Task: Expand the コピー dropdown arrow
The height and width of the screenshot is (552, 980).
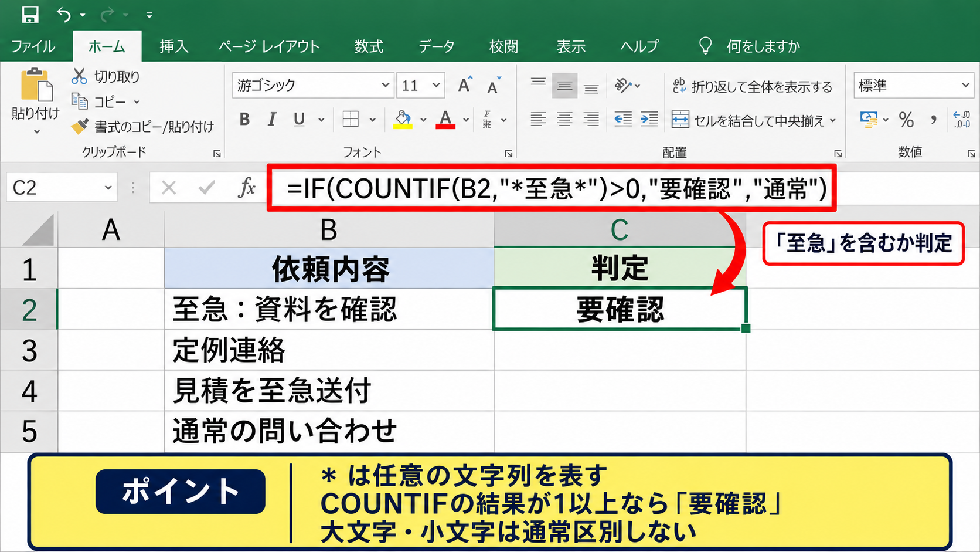Action: click(137, 102)
